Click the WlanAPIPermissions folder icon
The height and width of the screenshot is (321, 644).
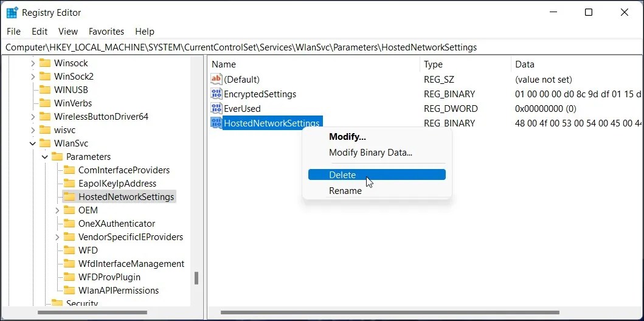pyautogui.click(x=69, y=290)
